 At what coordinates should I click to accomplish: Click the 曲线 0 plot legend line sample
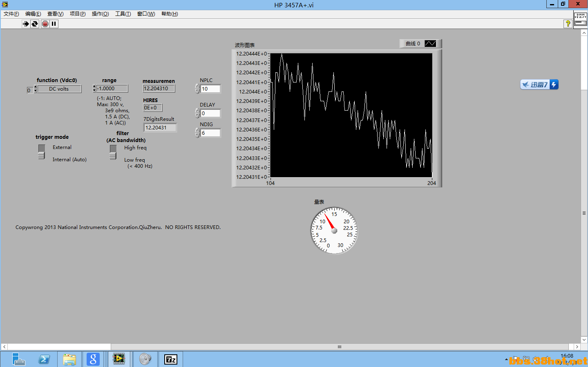430,44
